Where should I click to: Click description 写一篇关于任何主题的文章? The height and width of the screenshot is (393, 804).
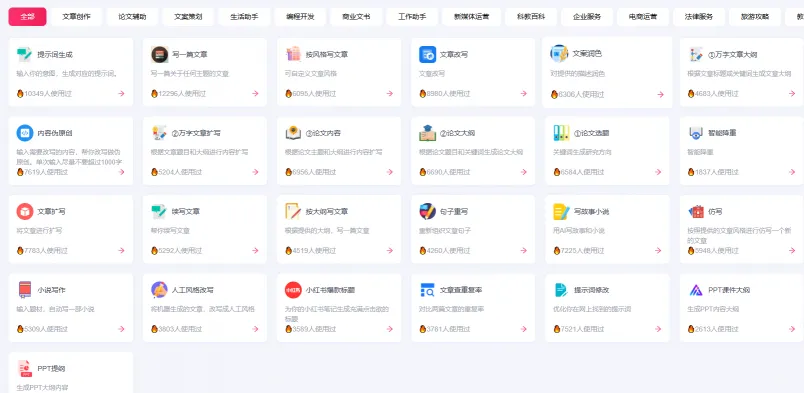[x=190, y=74]
